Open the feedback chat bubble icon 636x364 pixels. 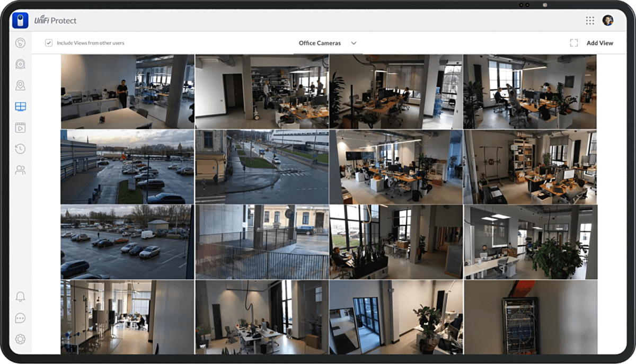20,318
